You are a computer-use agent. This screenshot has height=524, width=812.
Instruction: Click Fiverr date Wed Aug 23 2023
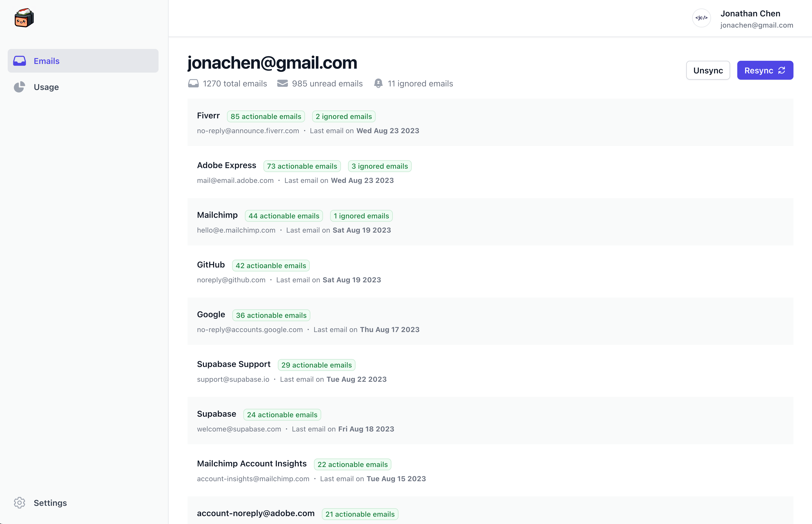[388, 131]
